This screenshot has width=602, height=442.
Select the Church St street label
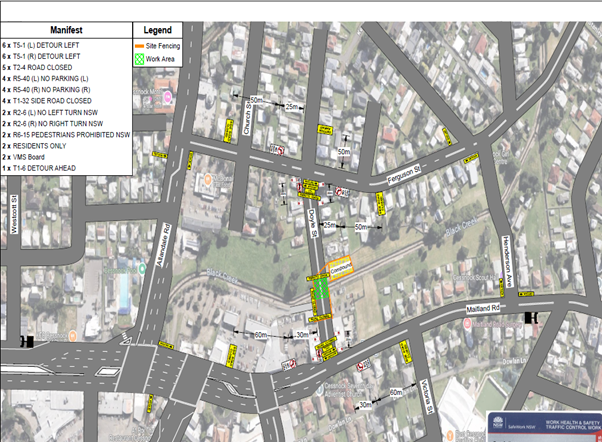tap(247, 119)
